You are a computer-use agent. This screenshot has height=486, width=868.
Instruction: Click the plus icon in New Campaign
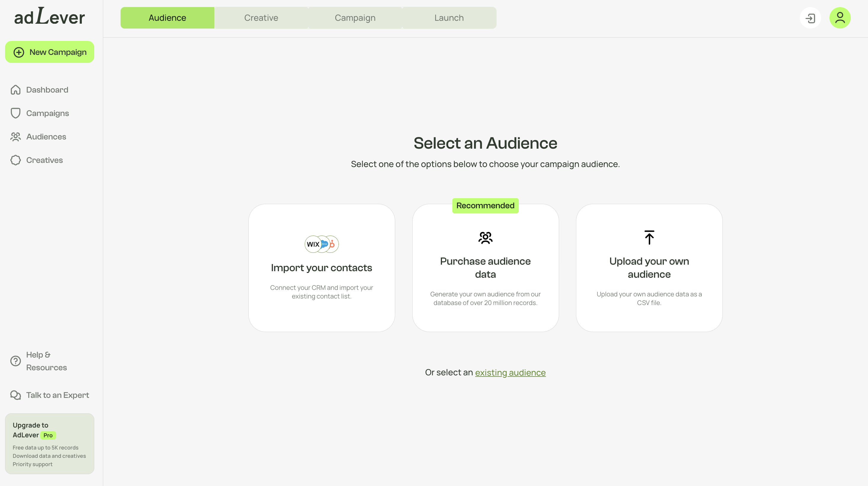pyautogui.click(x=19, y=52)
